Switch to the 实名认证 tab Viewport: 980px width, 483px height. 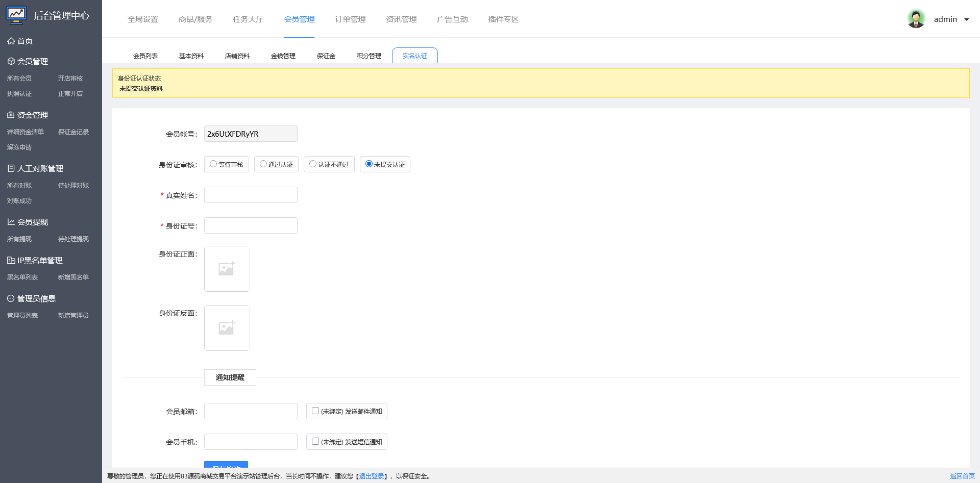click(x=415, y=56)
